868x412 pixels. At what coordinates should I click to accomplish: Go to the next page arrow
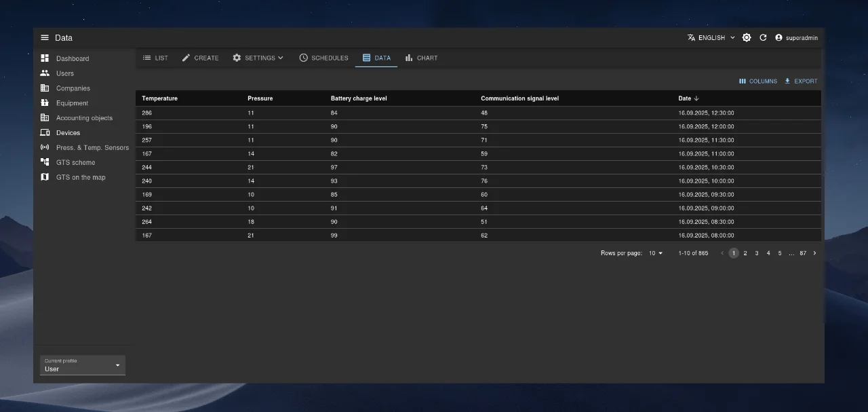(x=814, y=253)
